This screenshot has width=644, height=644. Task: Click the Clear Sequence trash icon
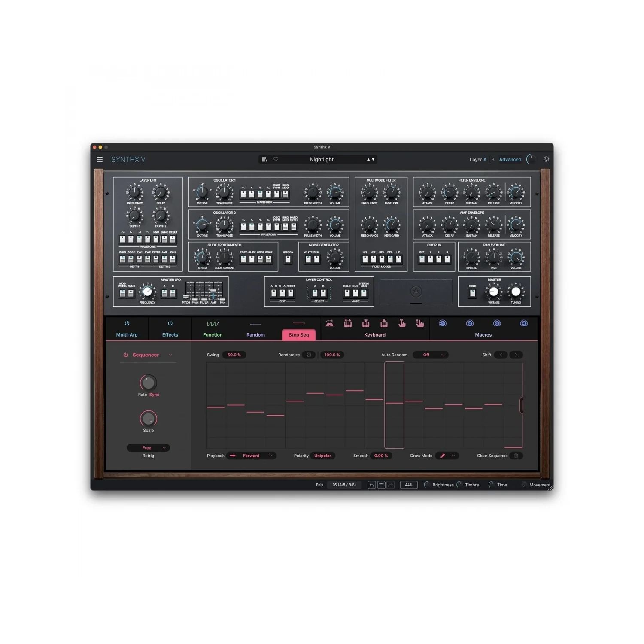point(516,456)
